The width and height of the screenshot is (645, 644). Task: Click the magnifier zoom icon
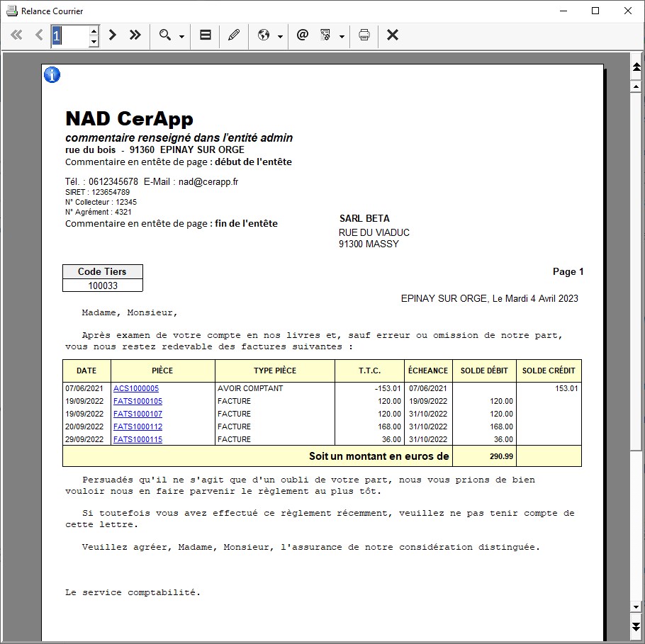(165, 35)
